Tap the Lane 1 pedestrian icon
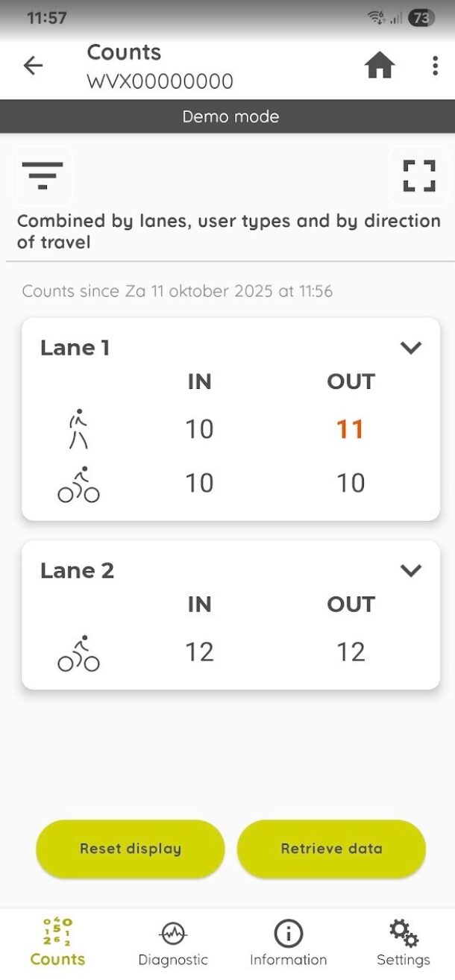The height and width of the screenshot is (980, 455). (78, 429)
